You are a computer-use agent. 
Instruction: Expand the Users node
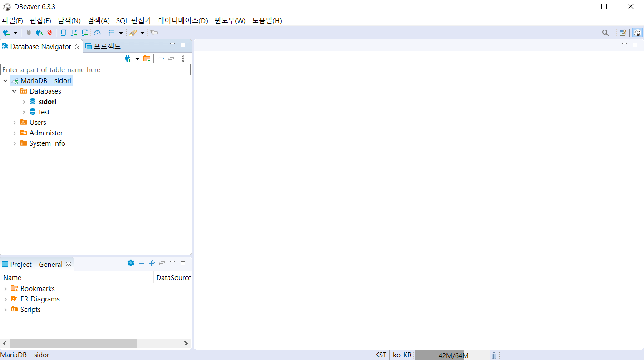(15, 123)
